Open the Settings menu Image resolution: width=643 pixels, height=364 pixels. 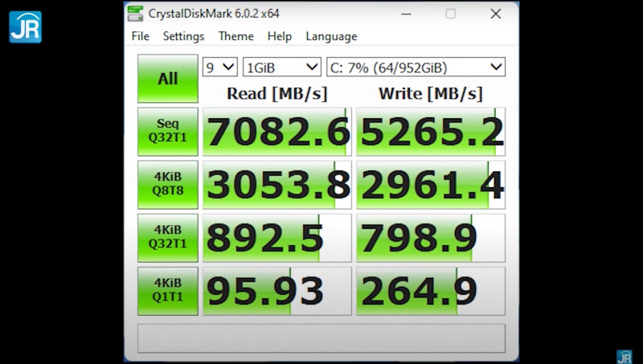(x=183, y=36)
